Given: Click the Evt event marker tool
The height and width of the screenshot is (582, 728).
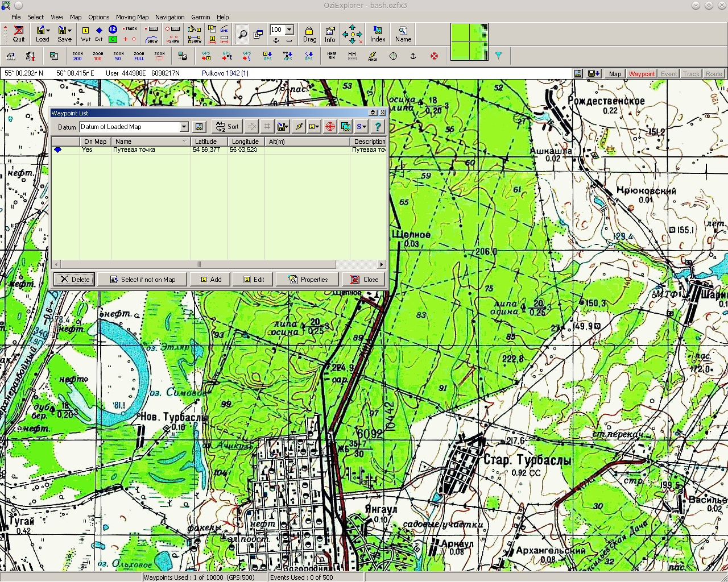Looking at the screenshot, I should coord(99,34).
